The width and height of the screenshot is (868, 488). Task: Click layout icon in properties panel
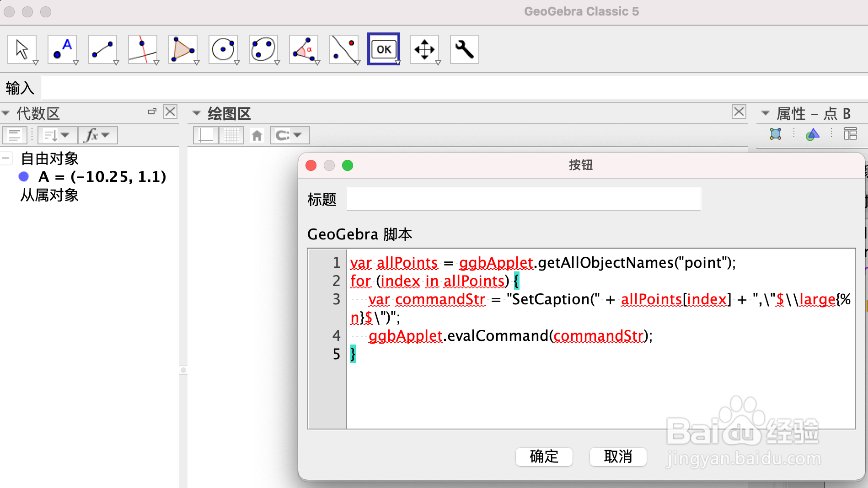point(851,134)
